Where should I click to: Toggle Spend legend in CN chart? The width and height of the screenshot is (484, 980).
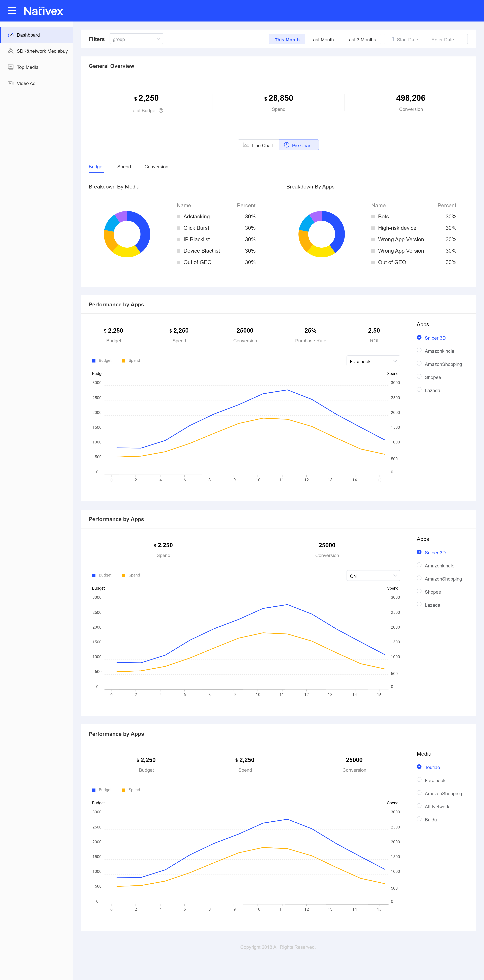131,575
